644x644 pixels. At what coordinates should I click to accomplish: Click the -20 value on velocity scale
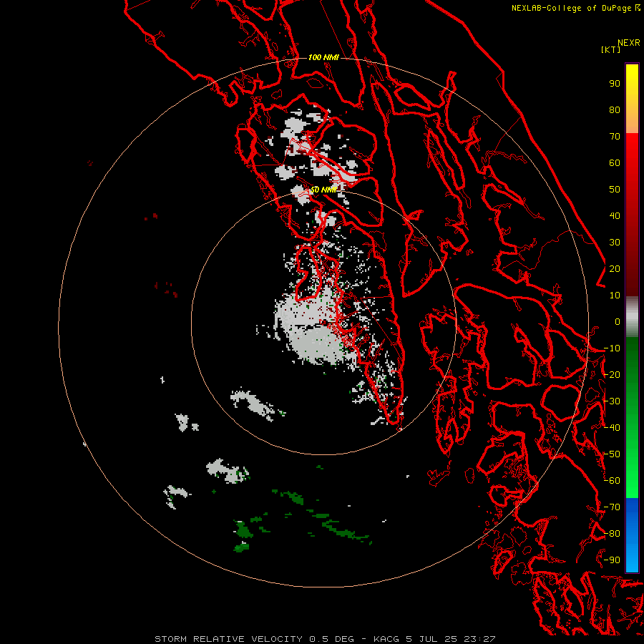612,374
